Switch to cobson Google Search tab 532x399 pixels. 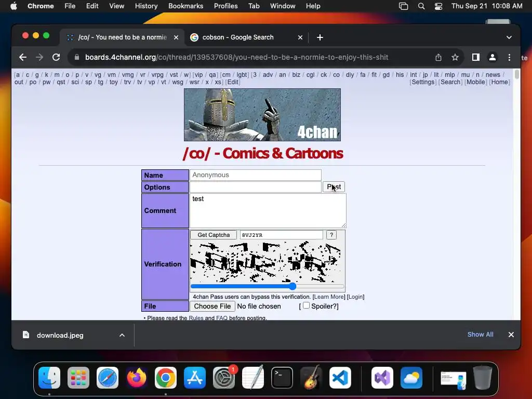point(246,37)
